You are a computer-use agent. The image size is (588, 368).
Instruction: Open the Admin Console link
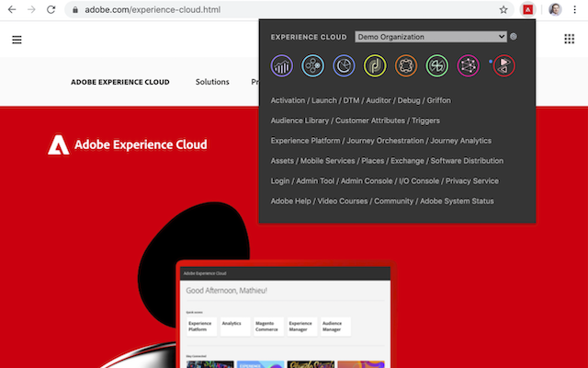coord(367,181)
